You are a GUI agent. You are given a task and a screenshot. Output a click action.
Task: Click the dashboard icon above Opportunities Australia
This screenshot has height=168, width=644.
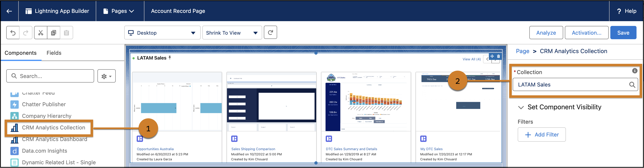click(140, 139)
